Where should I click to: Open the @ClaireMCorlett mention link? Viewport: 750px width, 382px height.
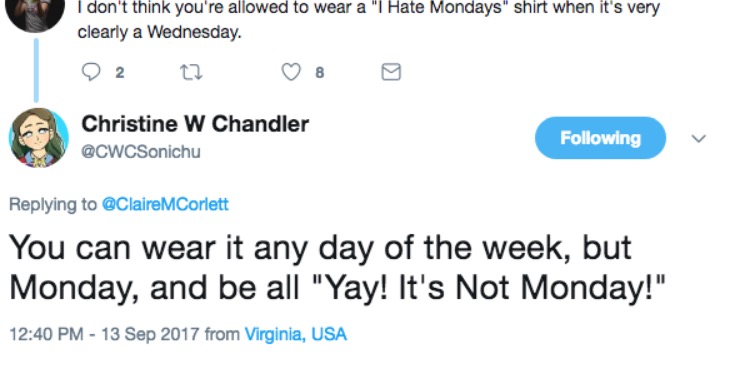pyautogui.click(x=165, y=204)
